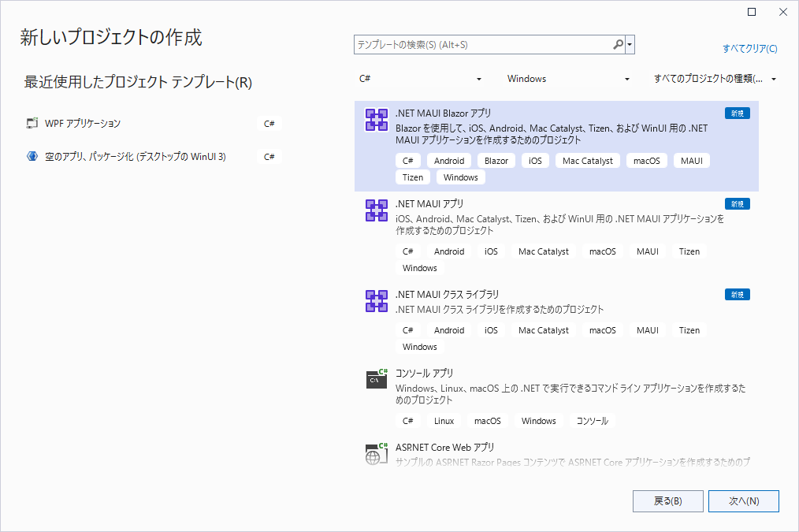Click the .NET MAUI クラス ライブラリ template icon
Viewport: 799px width, 532px height.
tap(377, 301)
